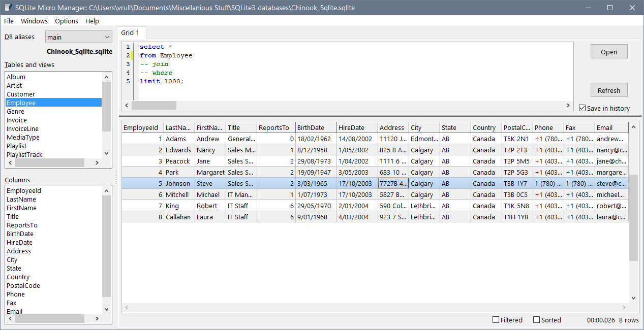The image size is (644, 330).
Task: Click scroll-up arrow in Columns list
Action: point(106,191)
